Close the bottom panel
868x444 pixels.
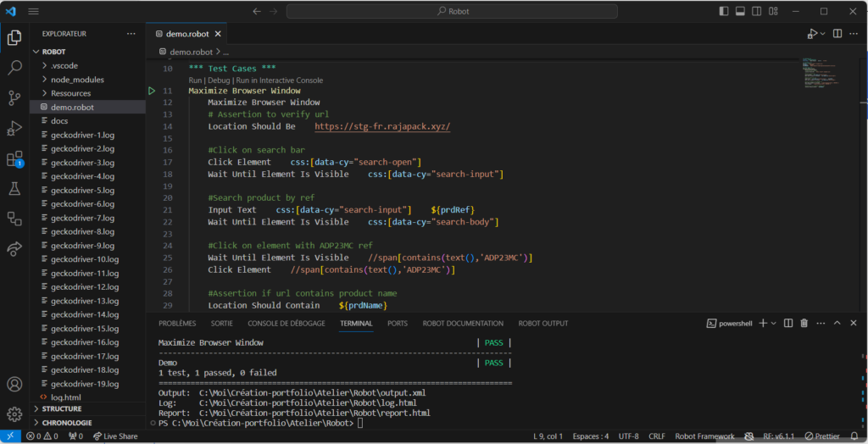(854, 324)
